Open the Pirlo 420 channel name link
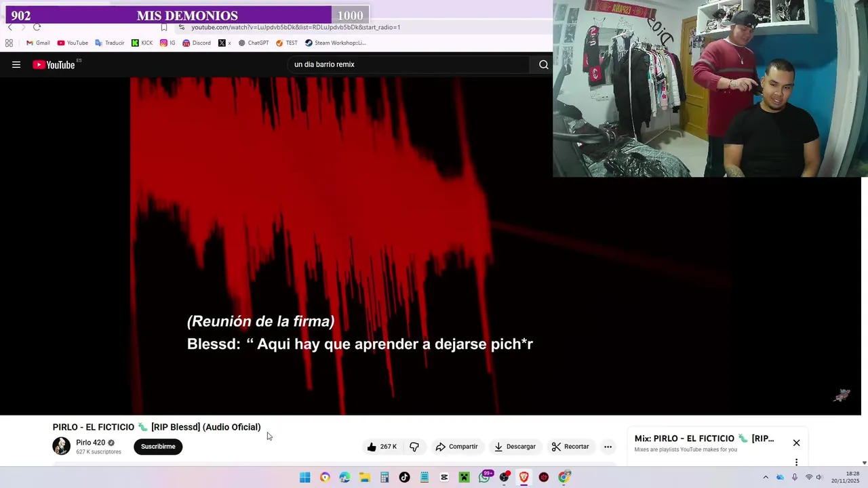 pos(90,443)
